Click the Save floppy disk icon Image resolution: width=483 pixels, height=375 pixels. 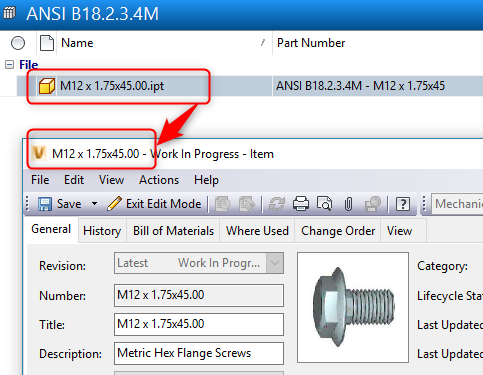(45, 204)
